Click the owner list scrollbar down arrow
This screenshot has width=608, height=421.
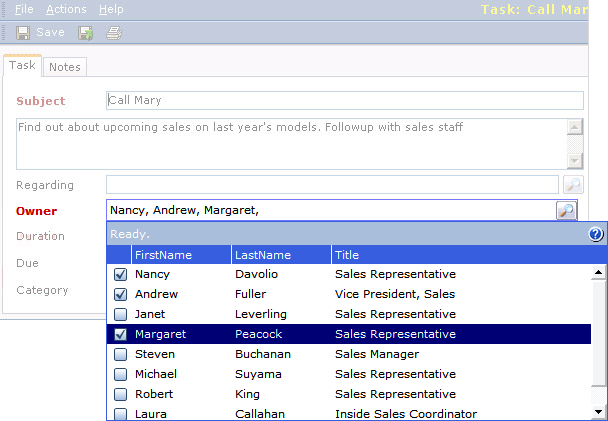(598, 412)
